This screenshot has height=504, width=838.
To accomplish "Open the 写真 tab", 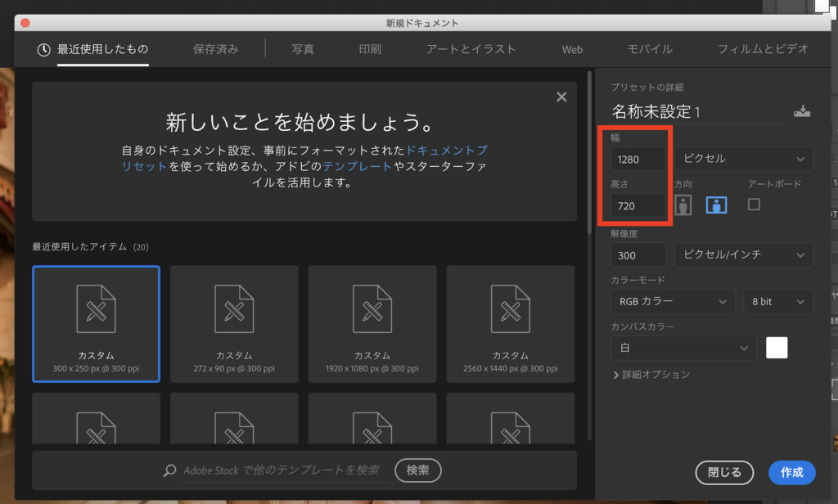I will [303, 49].
